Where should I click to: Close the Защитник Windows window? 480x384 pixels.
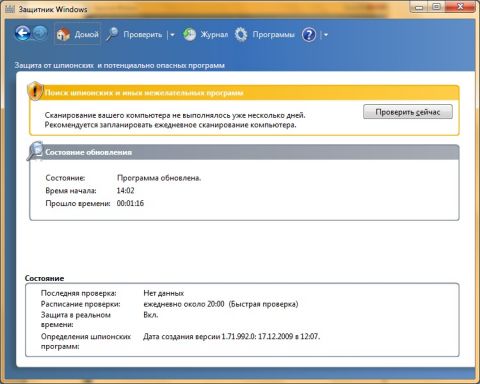point(461,7)
